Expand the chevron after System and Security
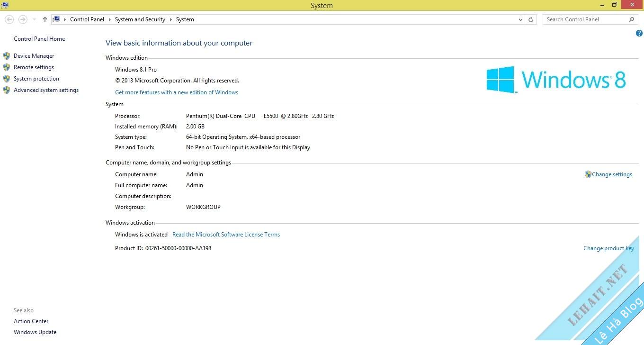This screenshot has height=345, width=644. (171, 19)
